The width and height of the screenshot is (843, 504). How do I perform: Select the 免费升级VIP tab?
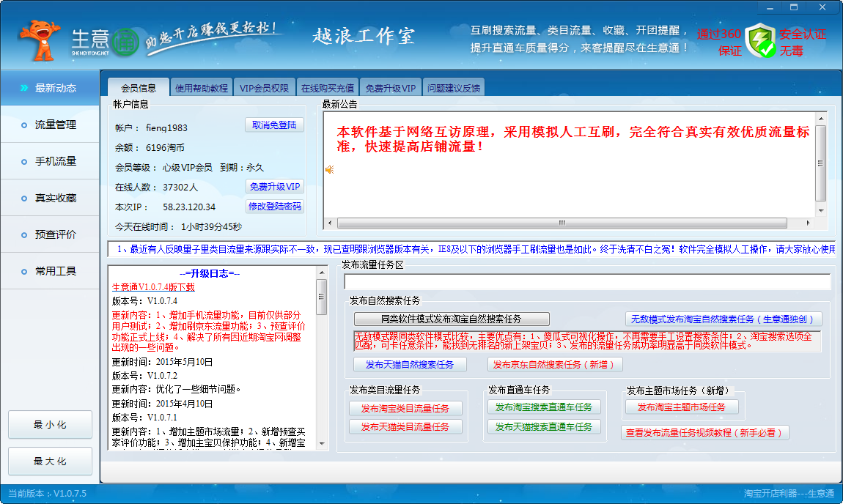tap(390, 88)
